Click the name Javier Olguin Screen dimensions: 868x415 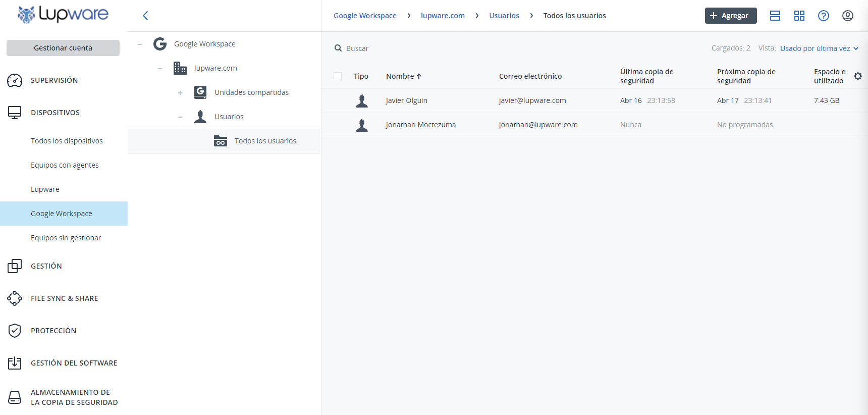pos(406,100)
